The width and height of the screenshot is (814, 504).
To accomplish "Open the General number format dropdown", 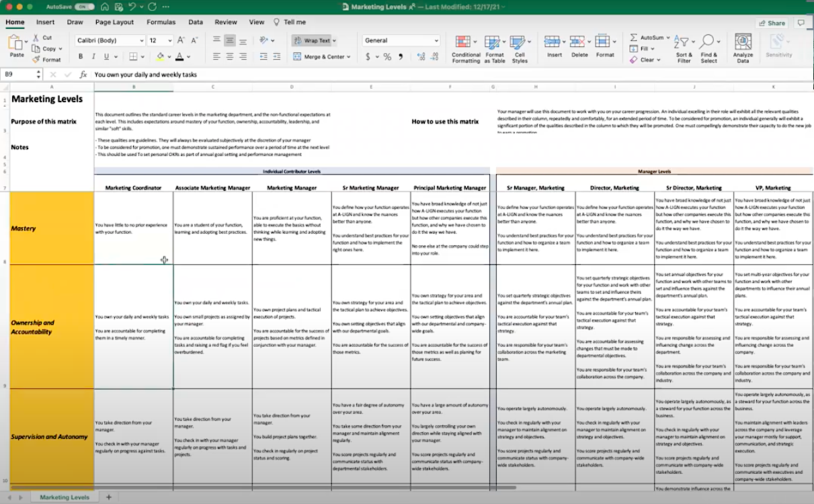I will coord(401,40).
